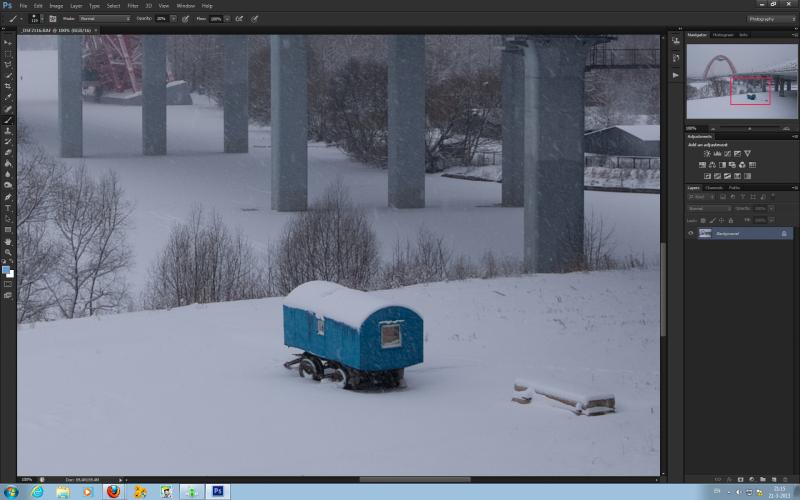Image resolution: width=800 pixels, height=500 pixels.
Task: Open the brush Opacity slider dropdown
Action: pos(173,19)
